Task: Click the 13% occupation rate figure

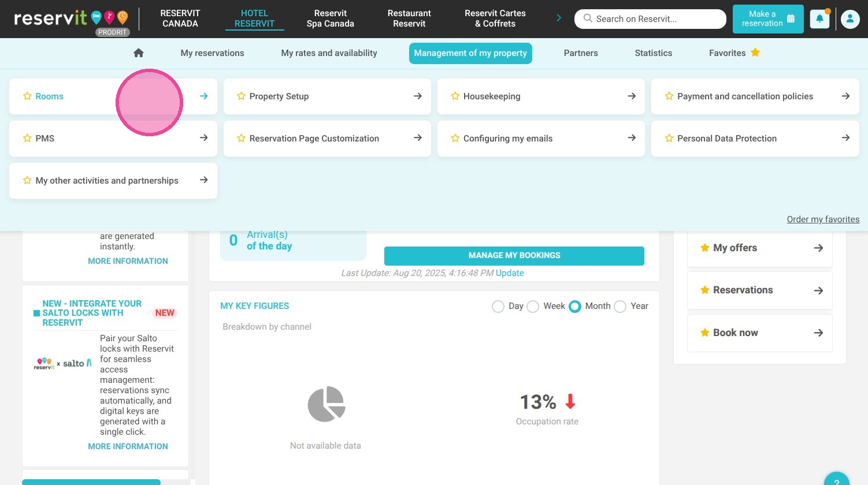Action: tap(538, 402)
